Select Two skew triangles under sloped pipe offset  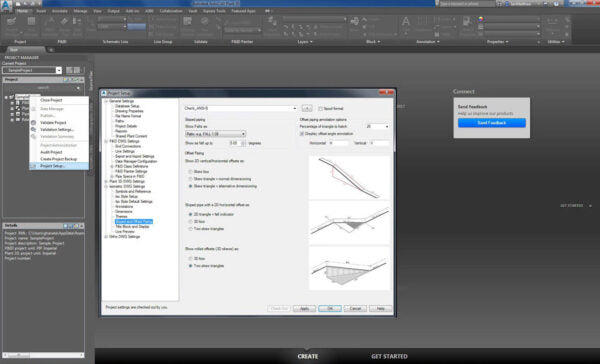[190, 229]
